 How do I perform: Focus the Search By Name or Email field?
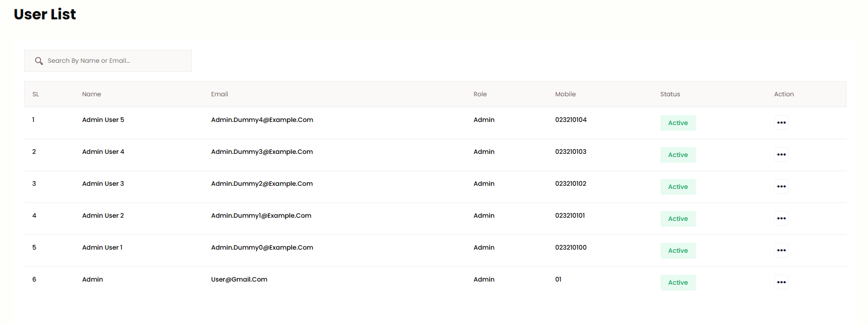coord(115,61)
